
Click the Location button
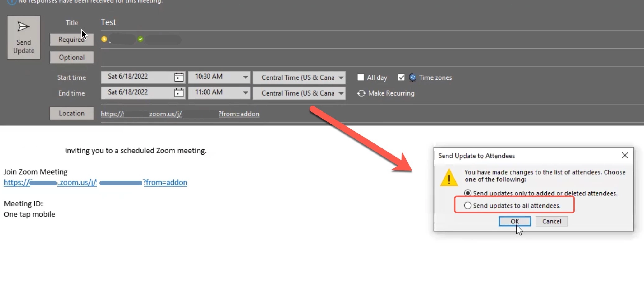click(x=71, y=113)
